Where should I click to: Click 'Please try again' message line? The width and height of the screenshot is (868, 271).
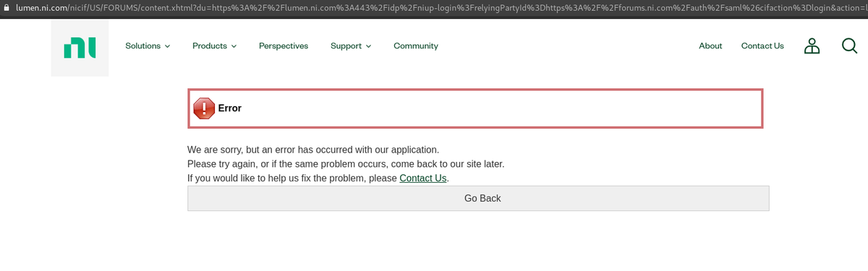pos(346,164)
